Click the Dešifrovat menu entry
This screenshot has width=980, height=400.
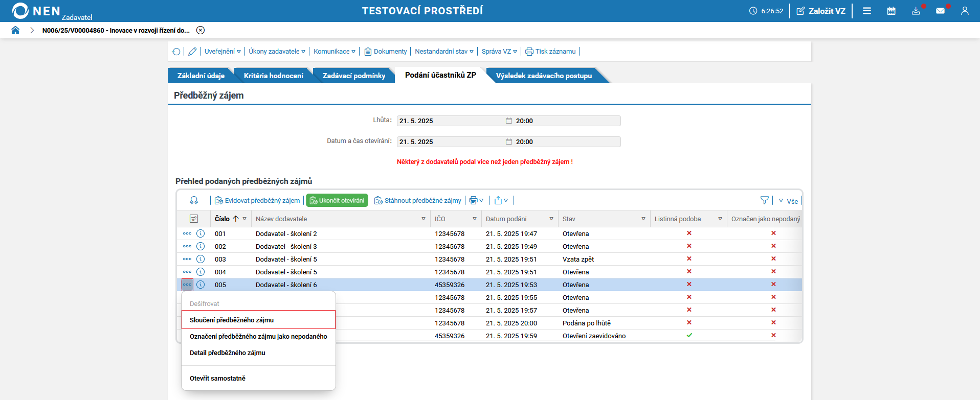point(258,303)
